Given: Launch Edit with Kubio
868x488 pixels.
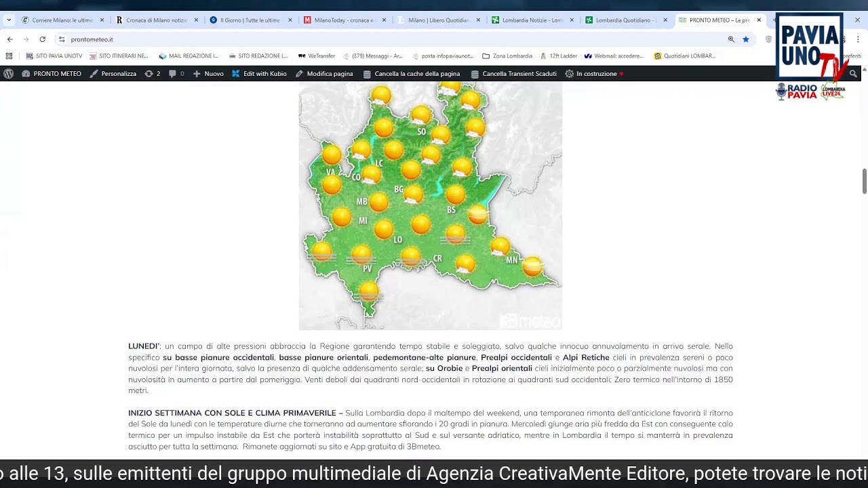Looking at the screenshot, I should (259, 73).
